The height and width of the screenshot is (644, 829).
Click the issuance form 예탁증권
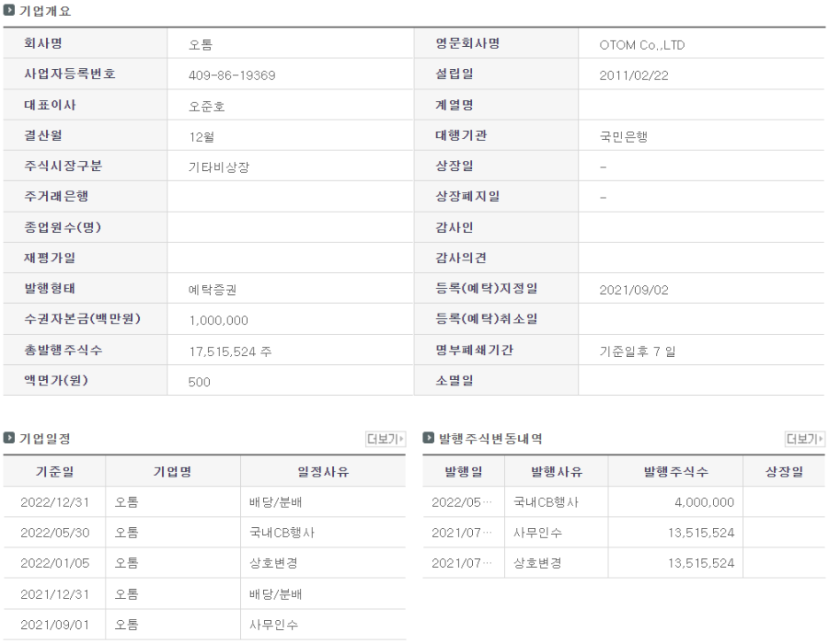[213, 290]
